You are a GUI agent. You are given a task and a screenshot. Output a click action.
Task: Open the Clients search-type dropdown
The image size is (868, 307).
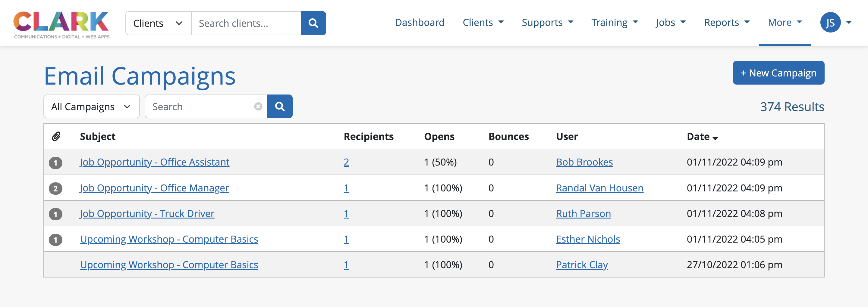(x=158, y=23)
